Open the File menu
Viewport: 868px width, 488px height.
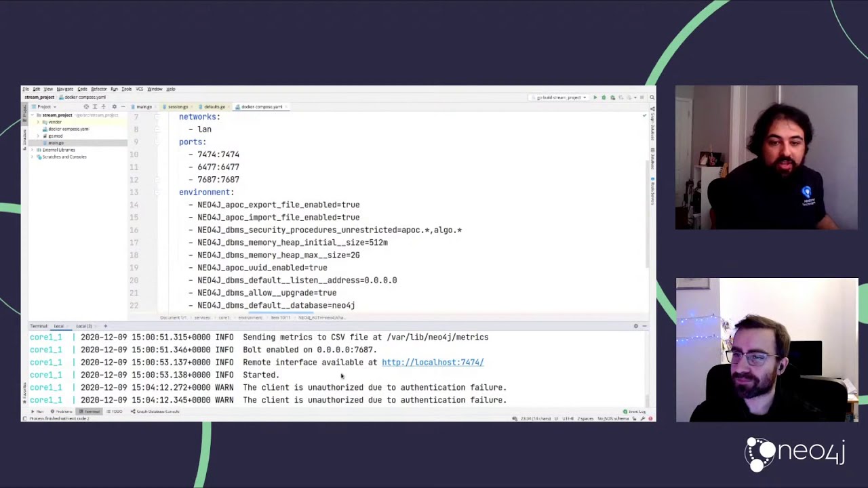click(x=26, y=89)
